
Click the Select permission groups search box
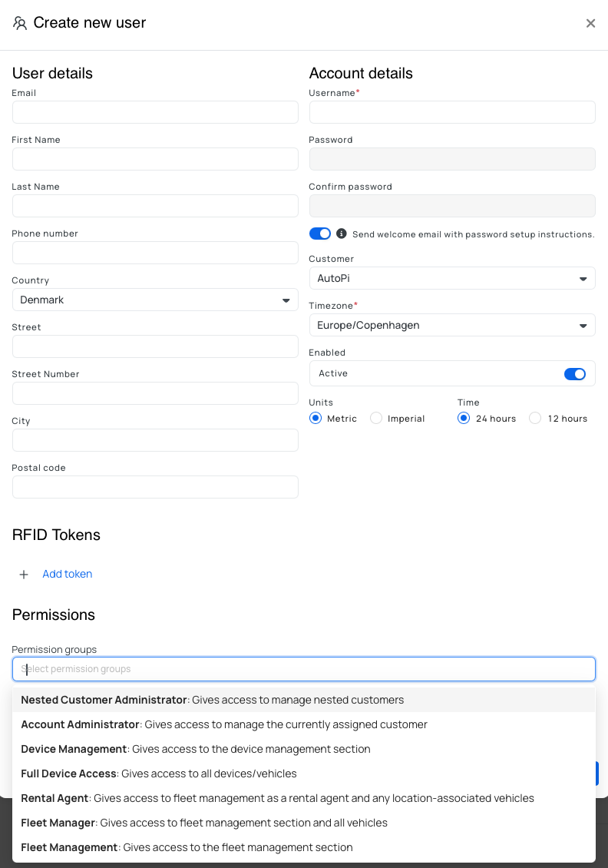point(303,668)
